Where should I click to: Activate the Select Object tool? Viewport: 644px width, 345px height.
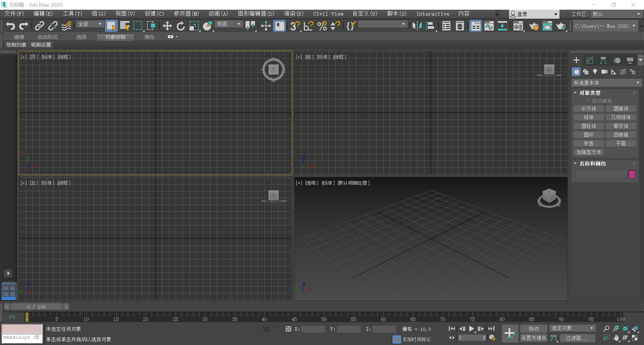(111, 26)
